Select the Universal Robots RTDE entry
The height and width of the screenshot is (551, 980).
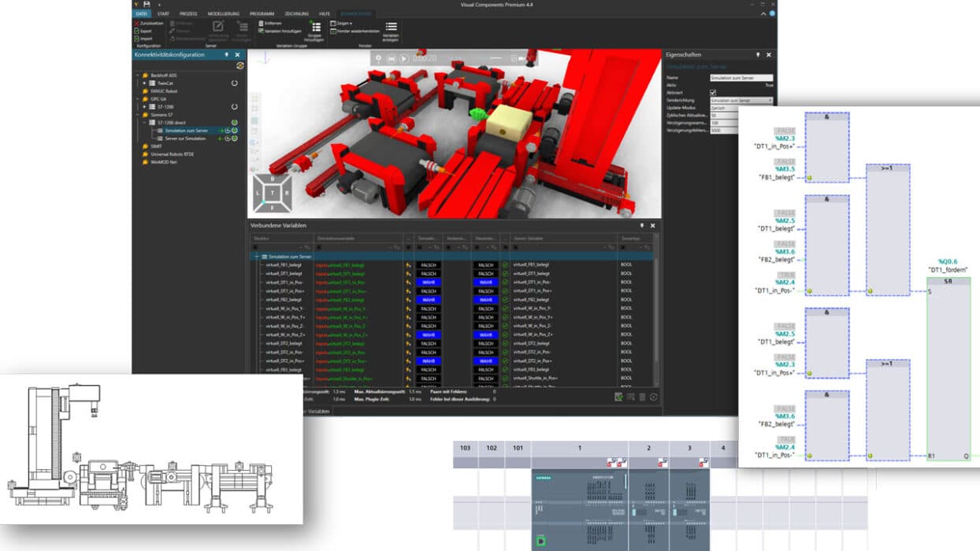click(x=172, y=153)
